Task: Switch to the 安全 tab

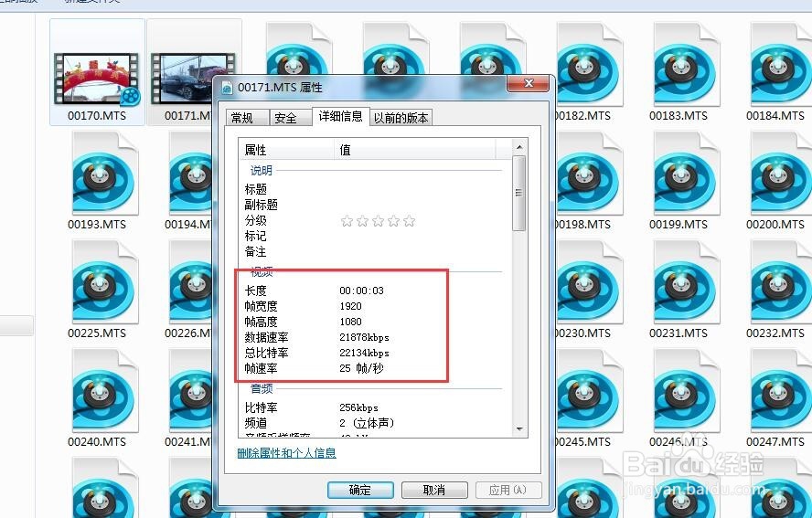Action: pos(290,118)
